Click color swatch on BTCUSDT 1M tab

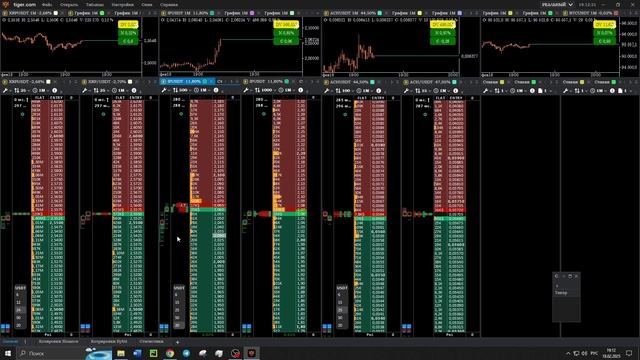tap(616, 13)
